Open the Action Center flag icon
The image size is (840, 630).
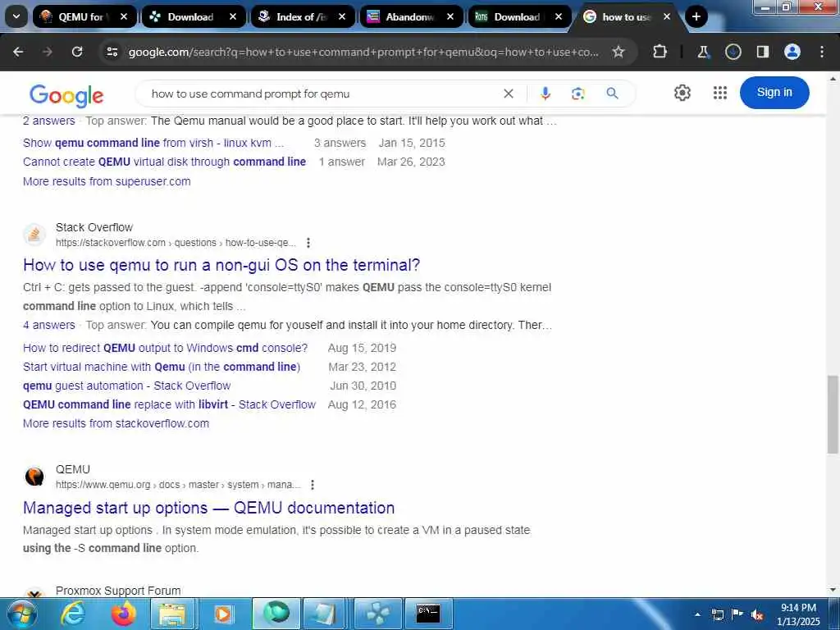(737, 614)
